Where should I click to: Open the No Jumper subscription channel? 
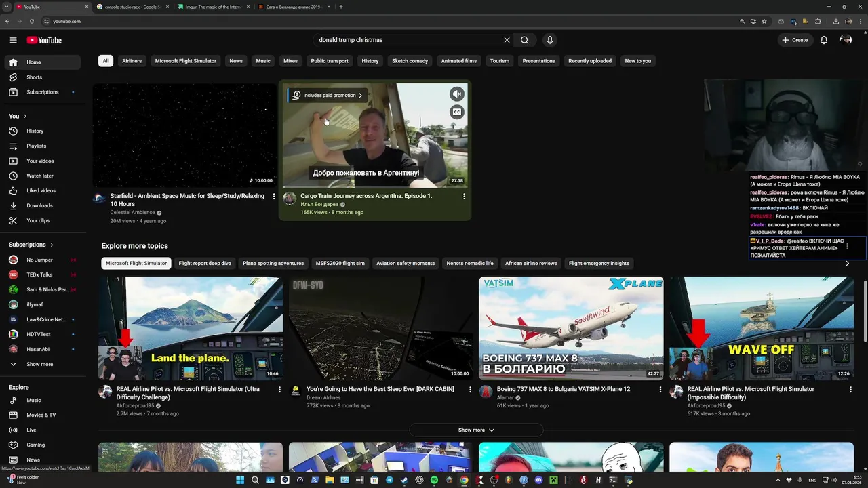[42, 260]
